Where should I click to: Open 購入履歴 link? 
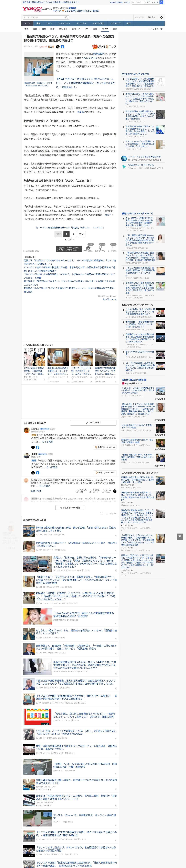152,18
